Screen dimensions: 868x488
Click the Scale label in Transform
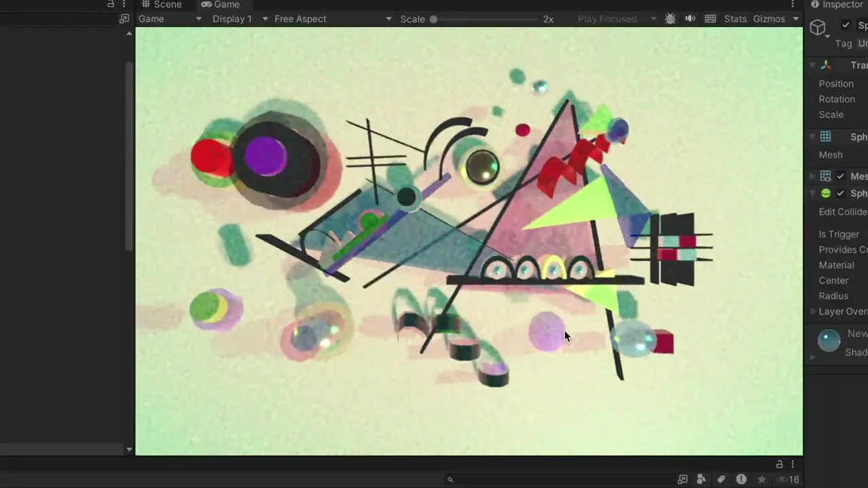(x=831, y=115)
